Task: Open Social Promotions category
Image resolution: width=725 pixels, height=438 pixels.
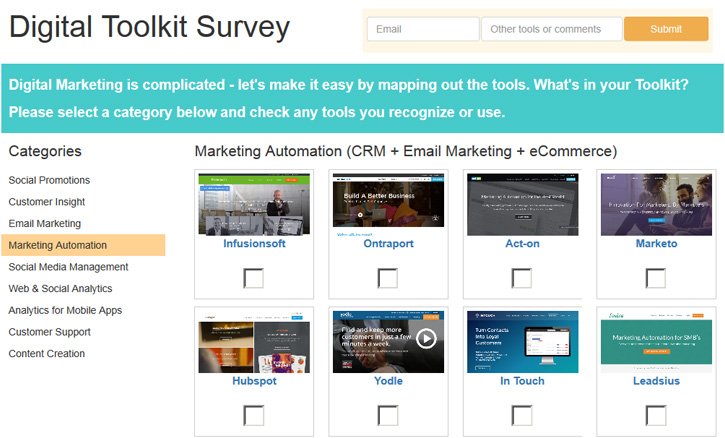Action: click(x=49, y=180)
